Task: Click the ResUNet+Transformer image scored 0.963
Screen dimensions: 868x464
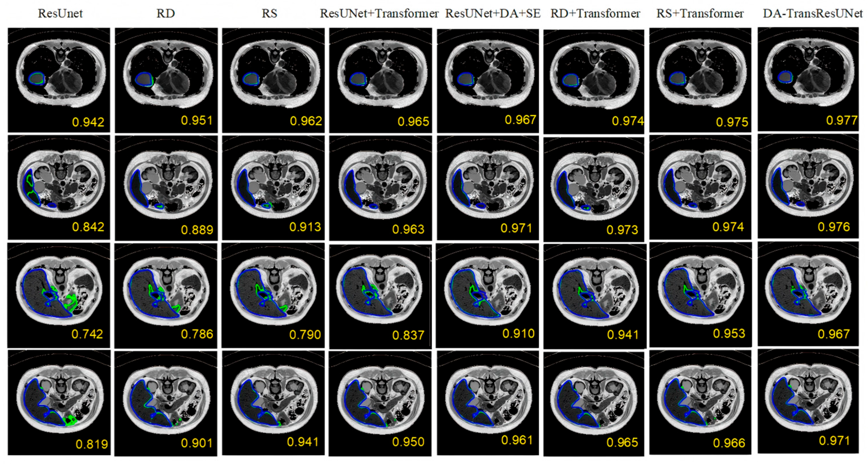Action: pos(381,188)
